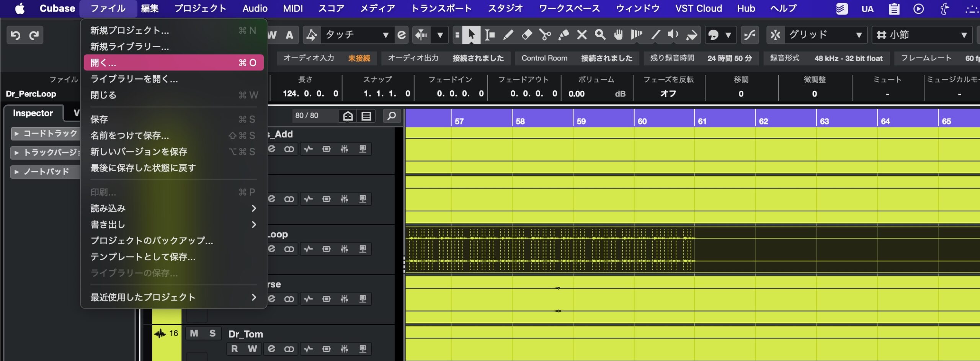
Task: Select the Mute X tool
Action: coord(581,35)
